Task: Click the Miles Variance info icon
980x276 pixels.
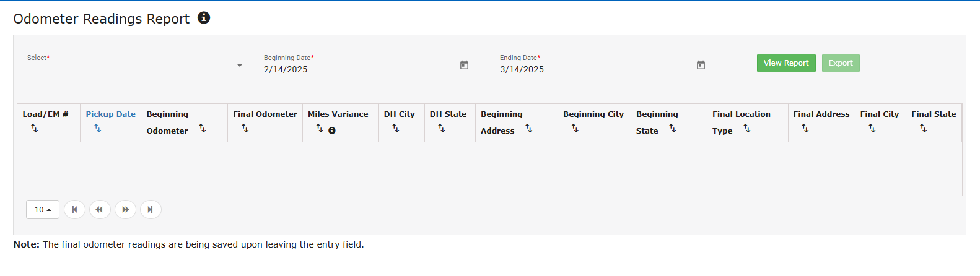Action: [332, 131]
